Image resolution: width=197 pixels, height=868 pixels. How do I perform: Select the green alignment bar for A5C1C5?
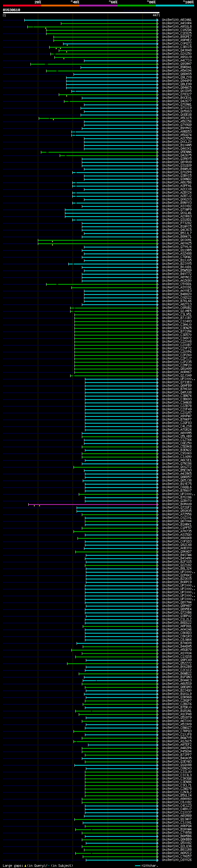pyautogui.click(x=98, y=118)
